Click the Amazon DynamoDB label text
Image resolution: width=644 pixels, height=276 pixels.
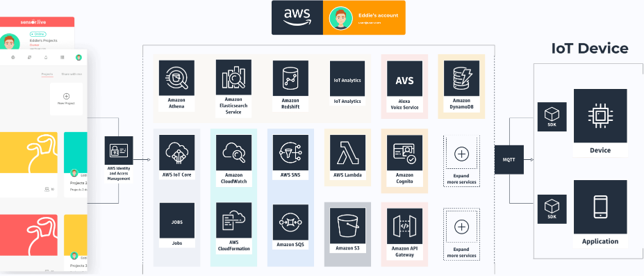[461, 104]
